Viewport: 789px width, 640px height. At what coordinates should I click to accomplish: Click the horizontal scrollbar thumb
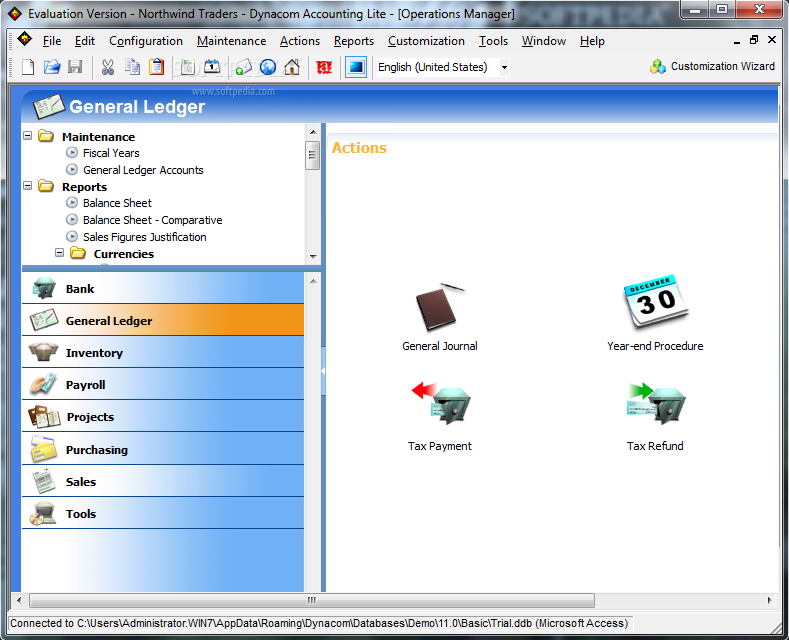click(x=312, y=600)
